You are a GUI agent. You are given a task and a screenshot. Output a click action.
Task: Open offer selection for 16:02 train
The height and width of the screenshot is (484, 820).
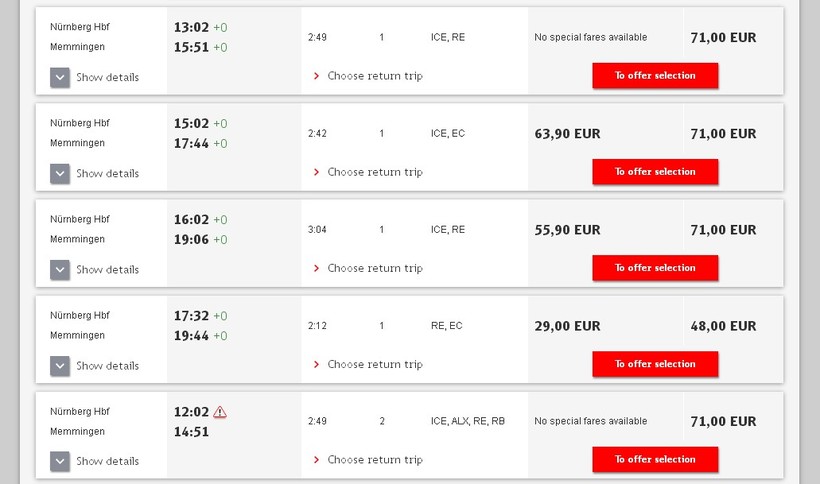655,268
